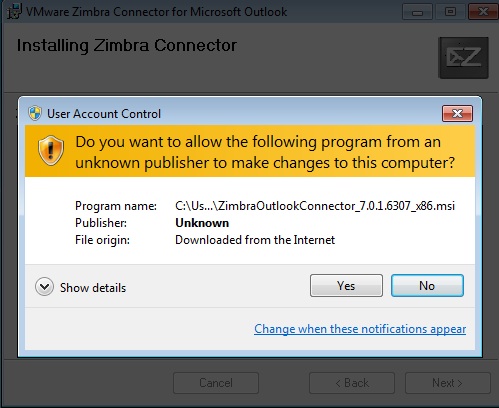The height and width of the screenshot is (408, 499).
Task: Close the User Account Control dialog
Action: point(457,114)
